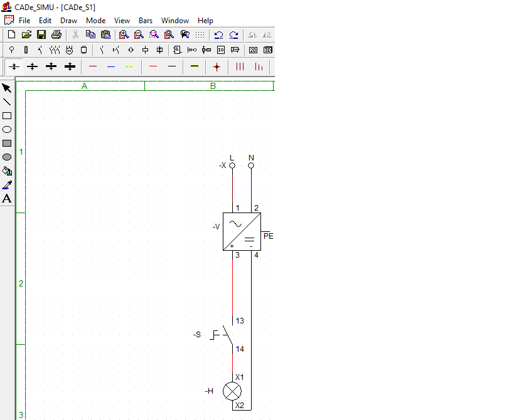
Task: Create a new document with the blank page icon
Action: [x=11, y=34]
